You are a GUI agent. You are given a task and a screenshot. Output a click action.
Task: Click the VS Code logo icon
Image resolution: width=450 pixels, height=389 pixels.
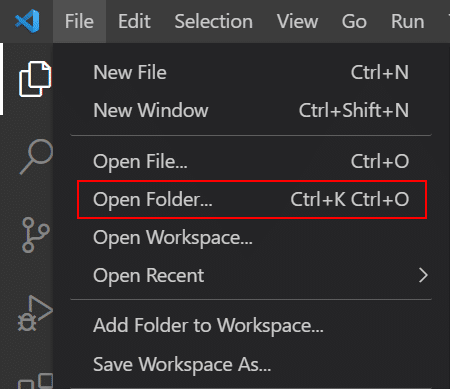click(x=27, y=21)
